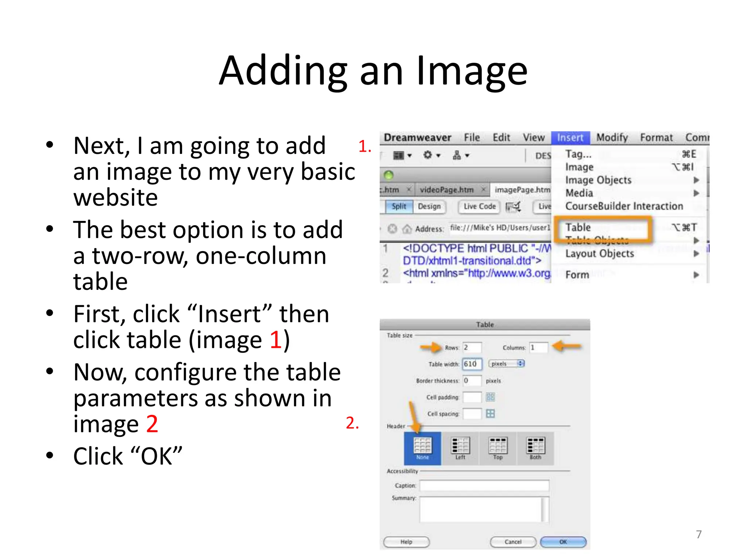Open the pixels unit dropdown for table width
Viewport: 747px width, 560px height.
click(506, 363)
